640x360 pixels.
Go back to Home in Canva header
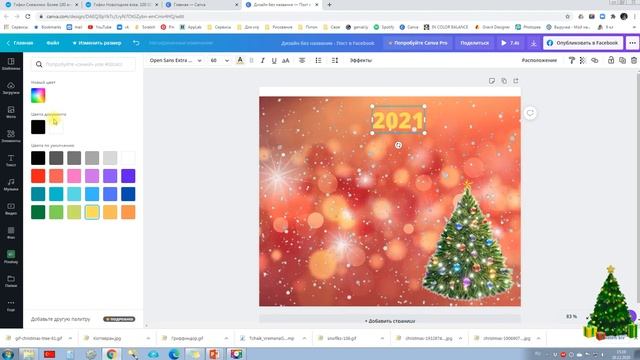[x=20, y=43]
